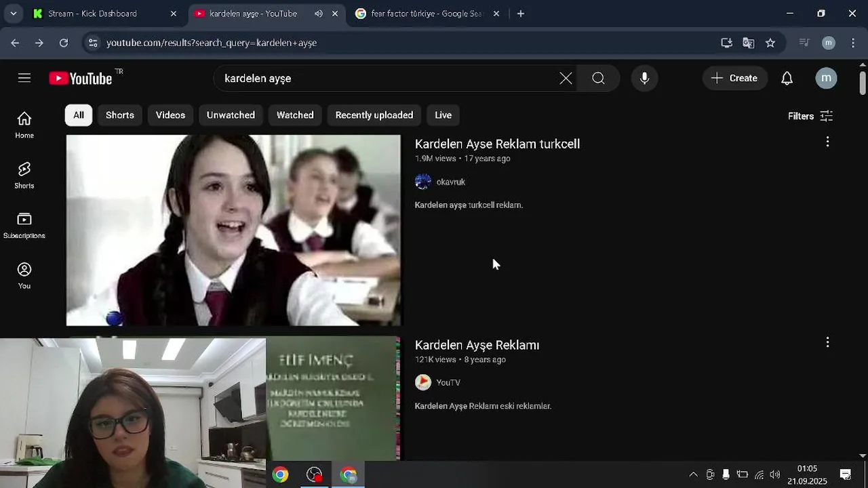Select the Unwatched filter chip

tap(231, 115)
